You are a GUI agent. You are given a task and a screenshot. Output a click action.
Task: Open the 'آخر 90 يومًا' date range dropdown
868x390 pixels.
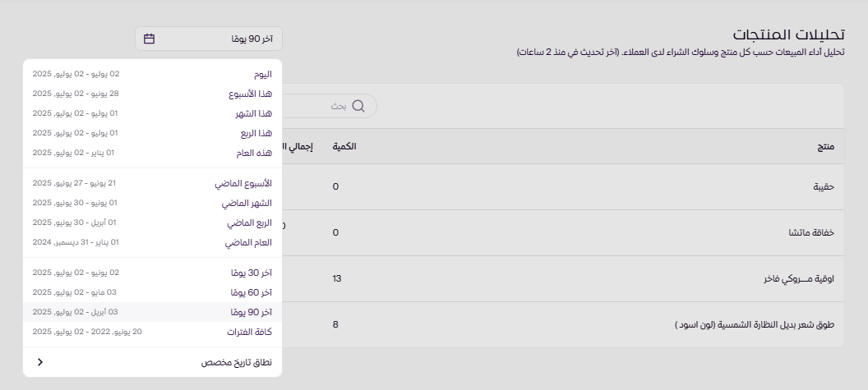tap(209, 39)
